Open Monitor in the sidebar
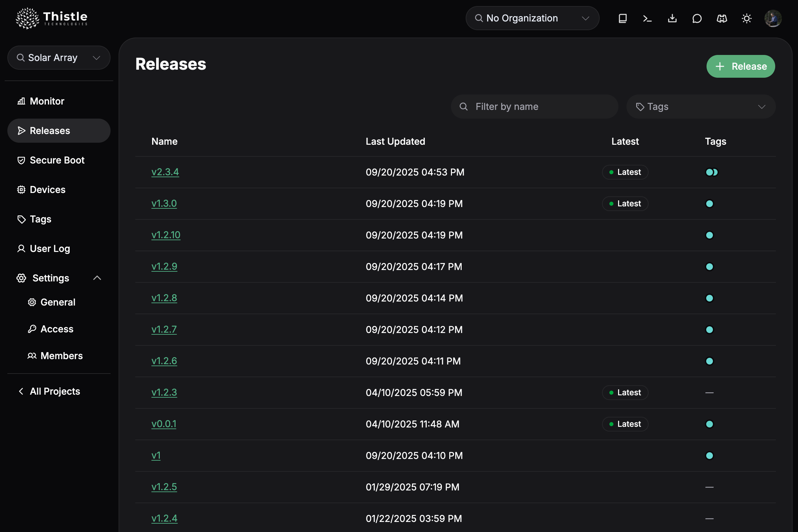 tap(47, 101)
